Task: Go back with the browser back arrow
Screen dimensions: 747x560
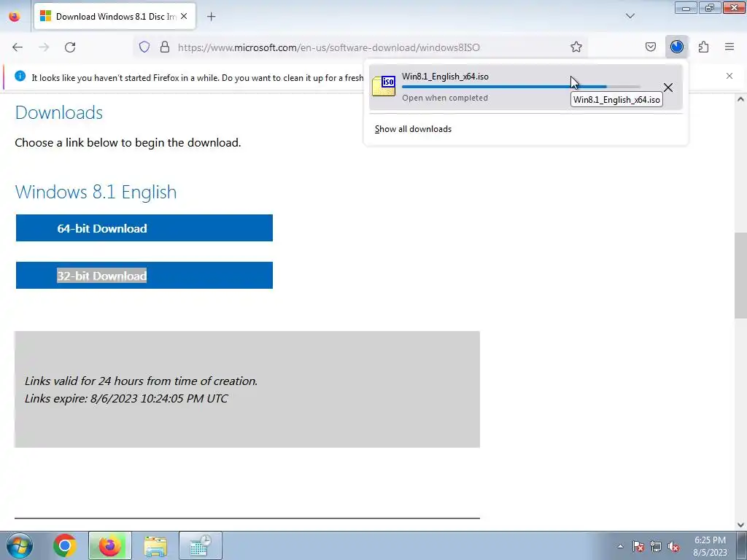Action: [18, 47]
